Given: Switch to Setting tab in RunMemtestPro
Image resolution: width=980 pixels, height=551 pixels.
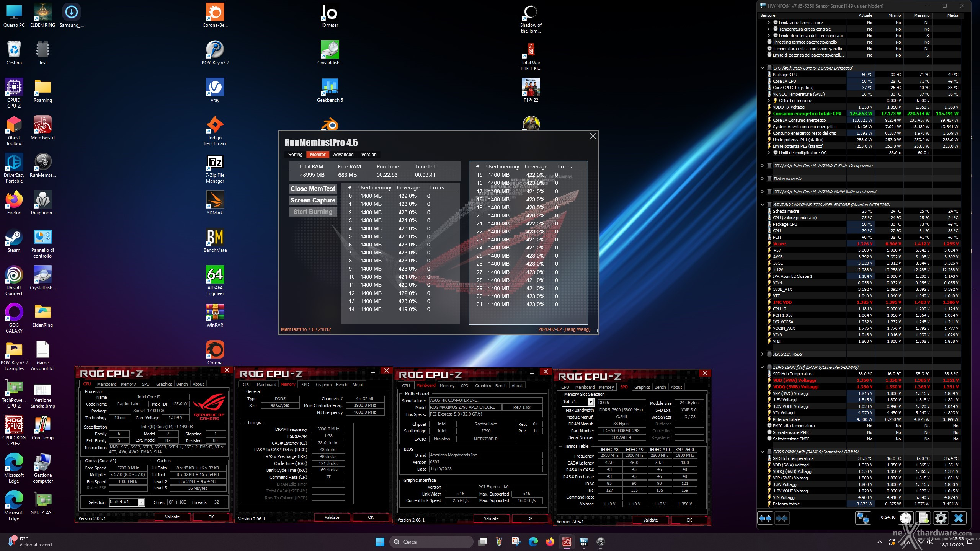Looking at the screenshot, I should coord(295,155).
